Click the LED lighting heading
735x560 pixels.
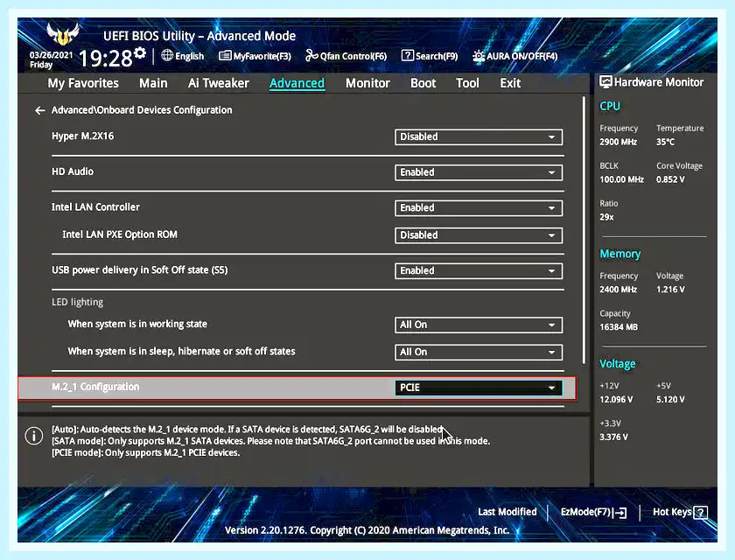click(x=77, y=302)
